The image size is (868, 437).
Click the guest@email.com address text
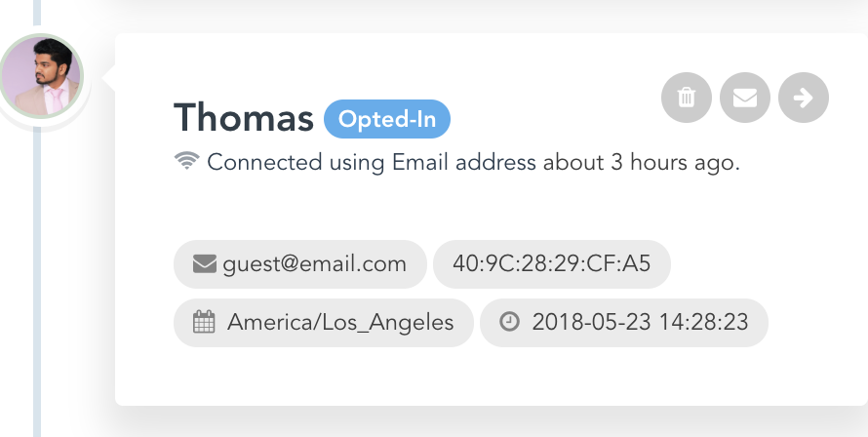pos(314,264)
